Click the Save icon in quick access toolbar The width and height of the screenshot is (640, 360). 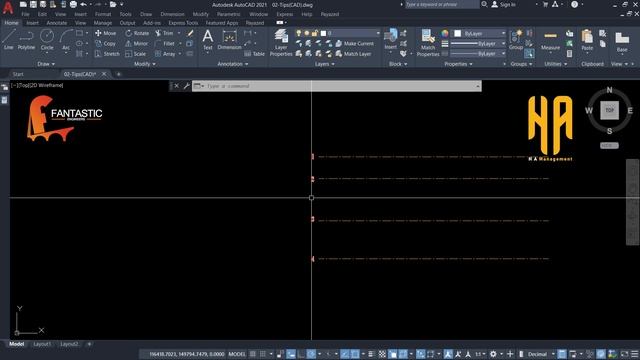pyautogui.click(x=33, y=4)
